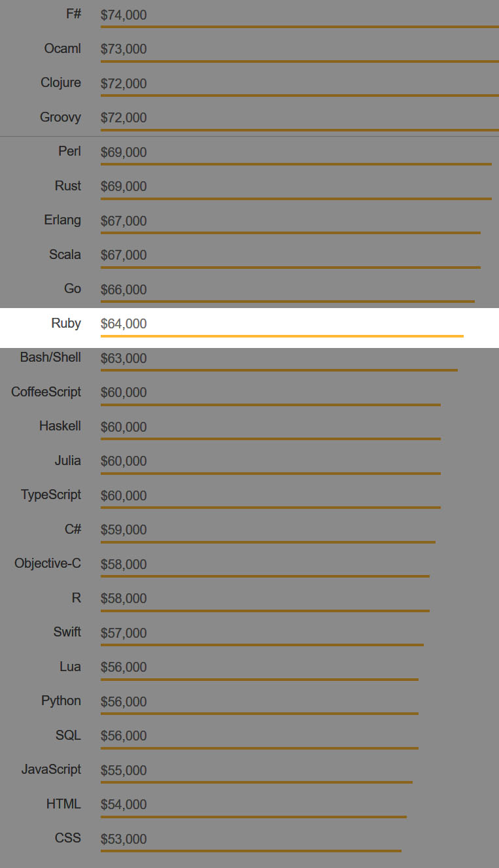Click Groovy's $72,000 salary figure
Viewport: 499px width, 868px height.
(x=124, y=118)
